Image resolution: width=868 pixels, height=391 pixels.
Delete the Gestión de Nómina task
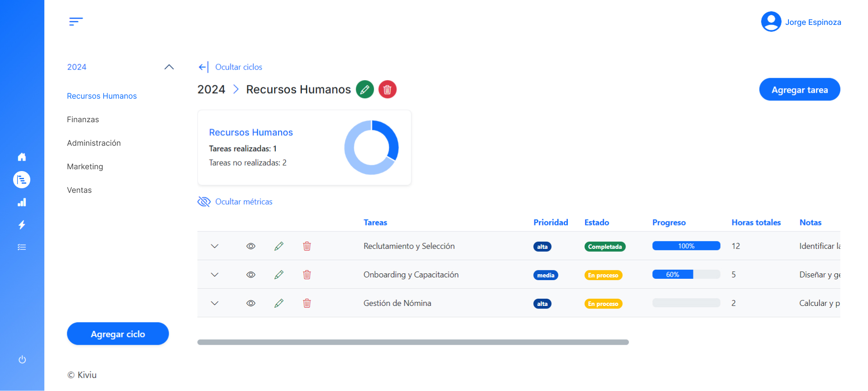pos(307,303)
